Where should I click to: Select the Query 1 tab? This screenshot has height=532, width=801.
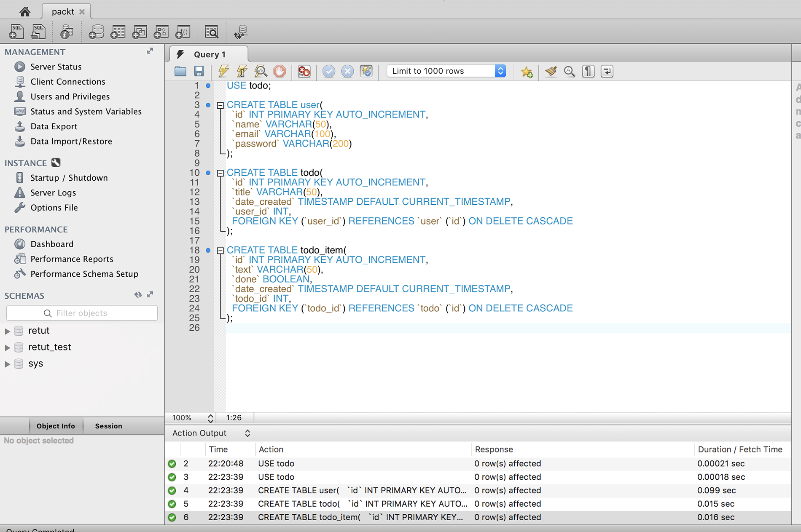[x=209, y=54]
